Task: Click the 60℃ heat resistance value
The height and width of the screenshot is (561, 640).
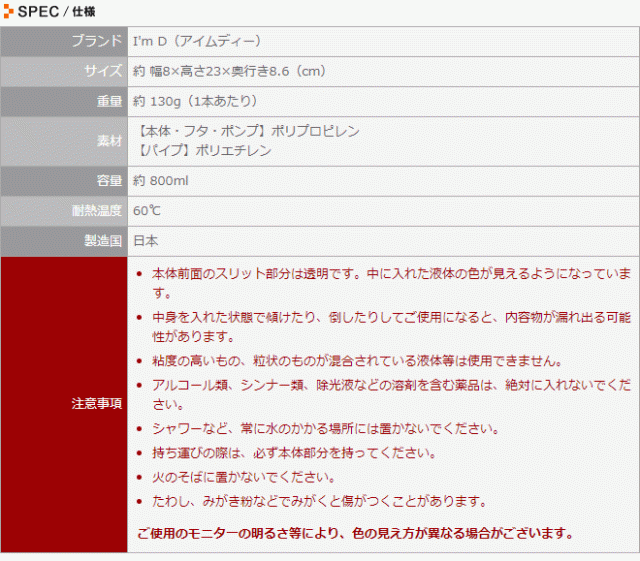Action: [x=147, y=211]
